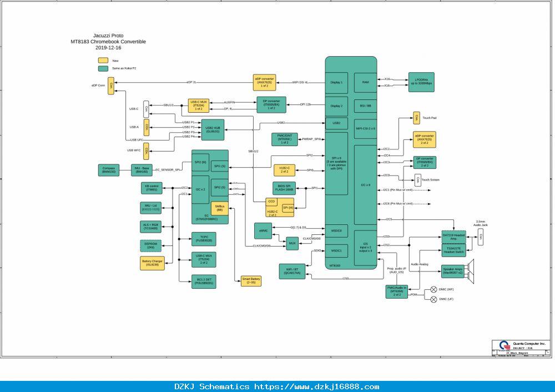
Task: Click the I2C x 9 block
Action: coord(365,185)
